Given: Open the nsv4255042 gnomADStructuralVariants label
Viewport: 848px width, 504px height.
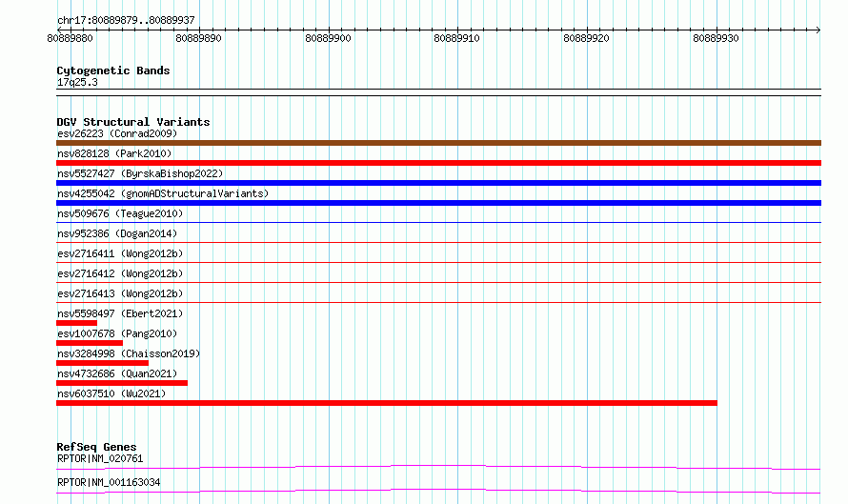Looking at the screenshot, I should pos(163,193).
